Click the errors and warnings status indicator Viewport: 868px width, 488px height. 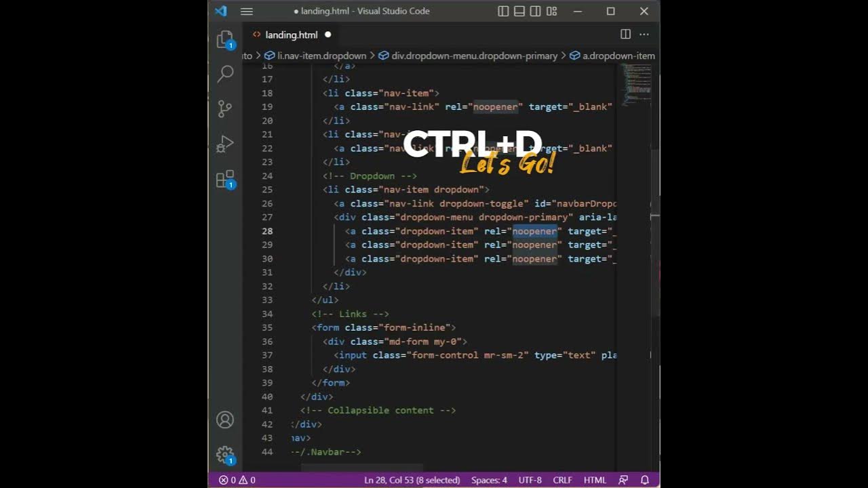click(x=237, y=480)
